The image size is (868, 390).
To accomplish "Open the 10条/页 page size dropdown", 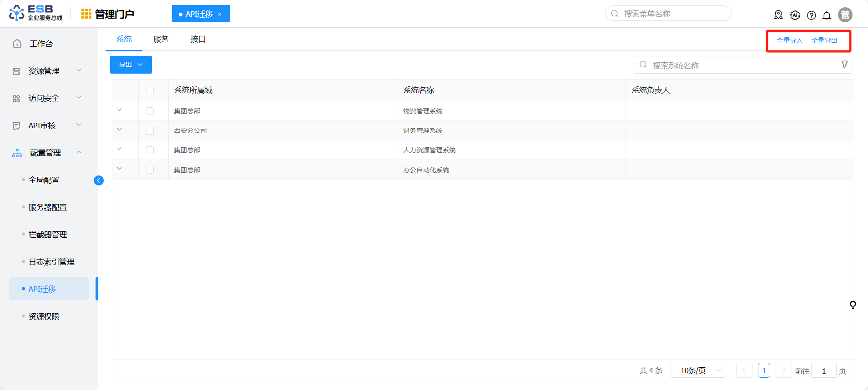I will pos(697,370).
